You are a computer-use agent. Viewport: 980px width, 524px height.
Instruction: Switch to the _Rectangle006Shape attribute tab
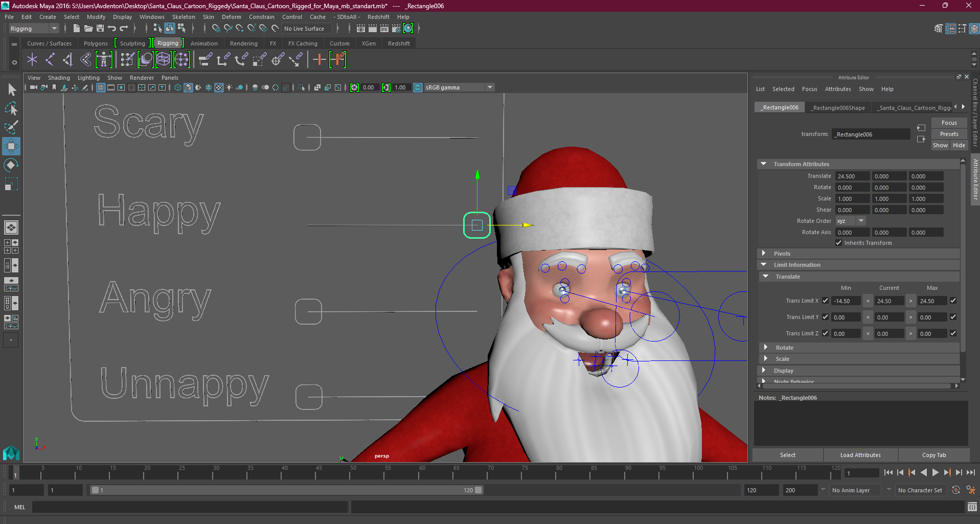pyautogui.click(x=838, y=108)
